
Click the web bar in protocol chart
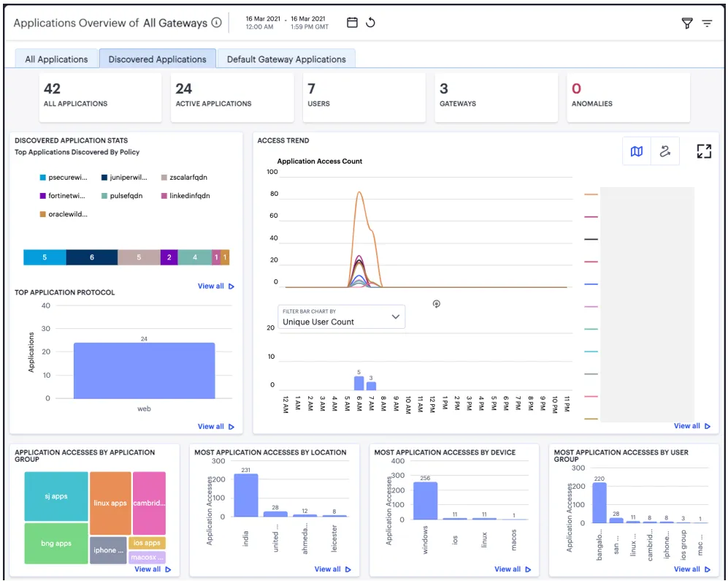(145, 371)
